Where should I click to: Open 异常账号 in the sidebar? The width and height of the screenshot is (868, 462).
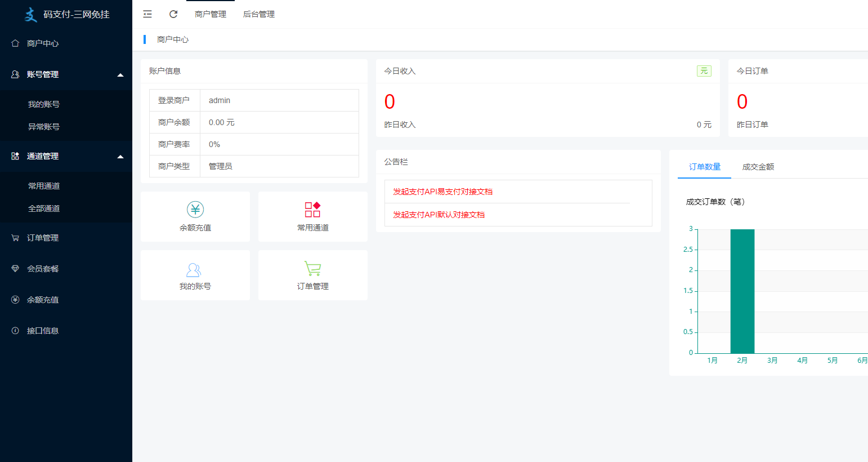[x=44, y=127]
